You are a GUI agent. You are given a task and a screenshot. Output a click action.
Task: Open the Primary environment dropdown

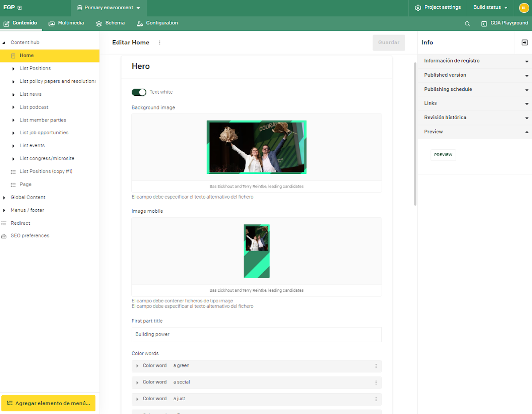point(109,8)
